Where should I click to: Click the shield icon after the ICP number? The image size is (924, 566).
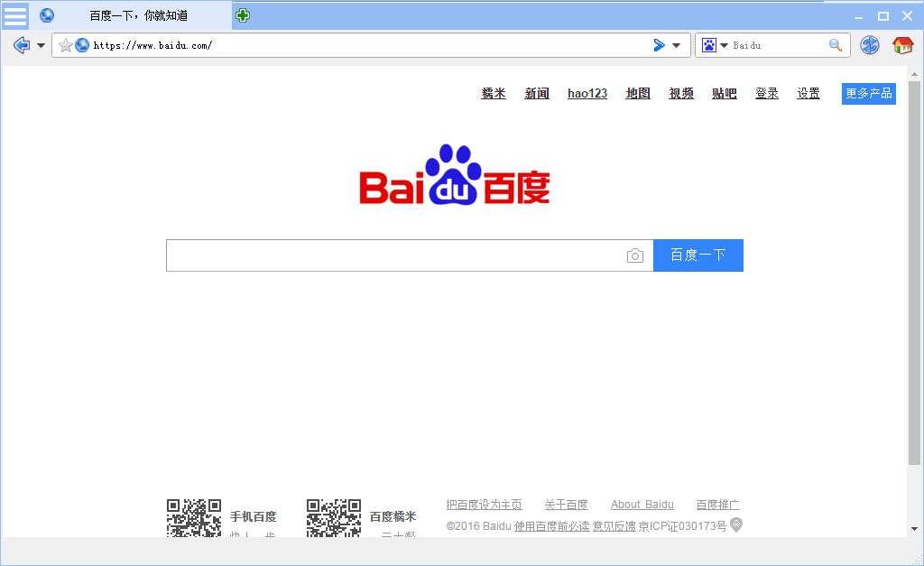click(x=736, y=524)
